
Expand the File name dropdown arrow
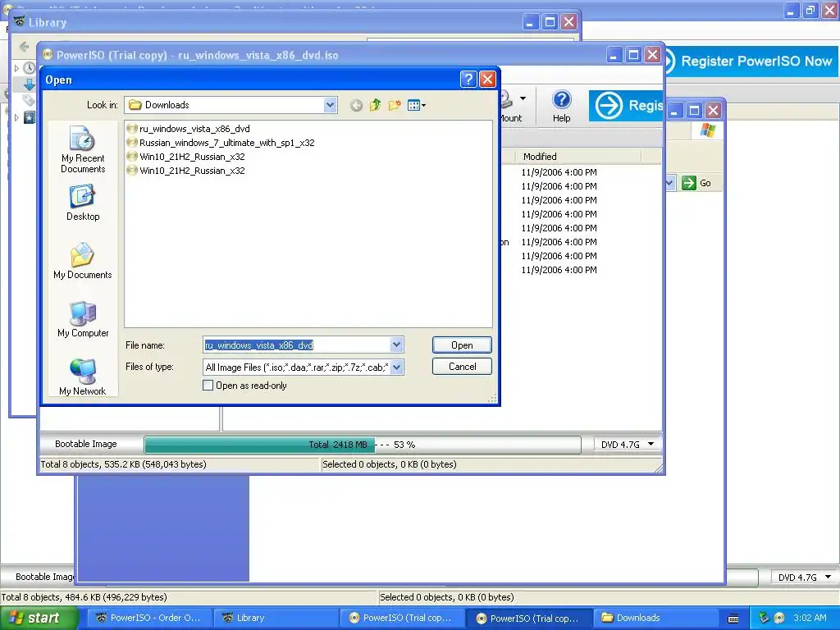click(x=396, y=345)
